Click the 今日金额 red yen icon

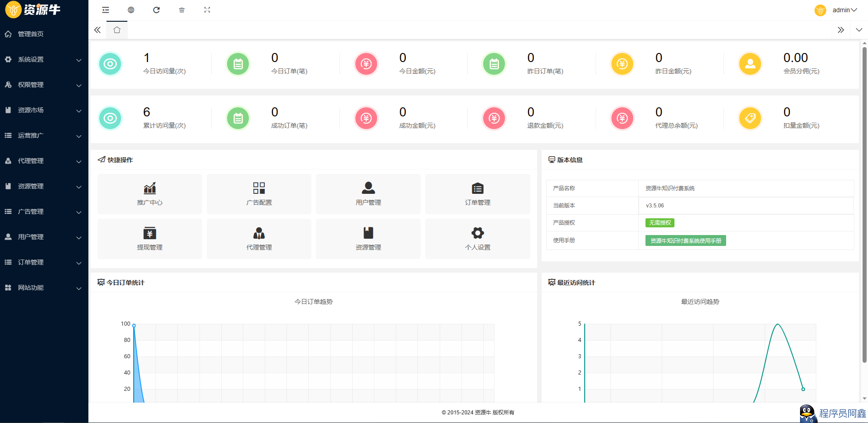(366, 64)
